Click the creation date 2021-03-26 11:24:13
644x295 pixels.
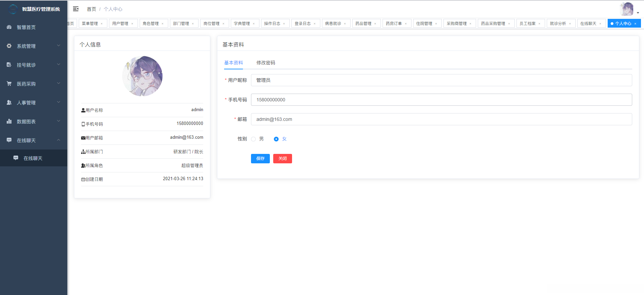(183, 179)
